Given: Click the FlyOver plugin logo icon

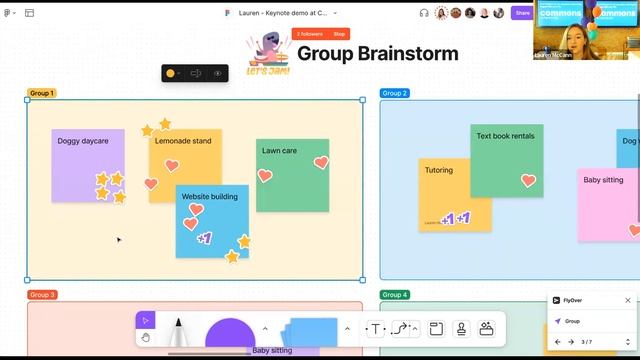Looking at the screenshot, I should (556, 300).
